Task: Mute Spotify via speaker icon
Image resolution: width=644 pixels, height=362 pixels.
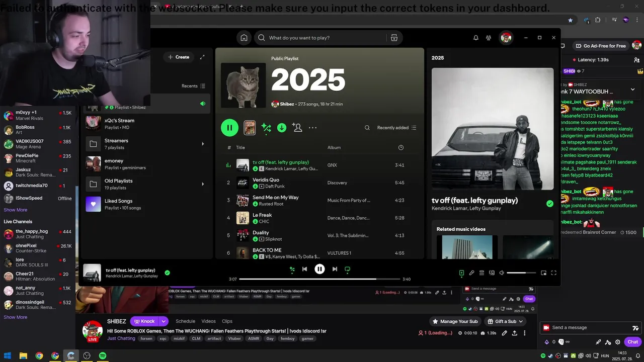Action: [x=502, y=273]
